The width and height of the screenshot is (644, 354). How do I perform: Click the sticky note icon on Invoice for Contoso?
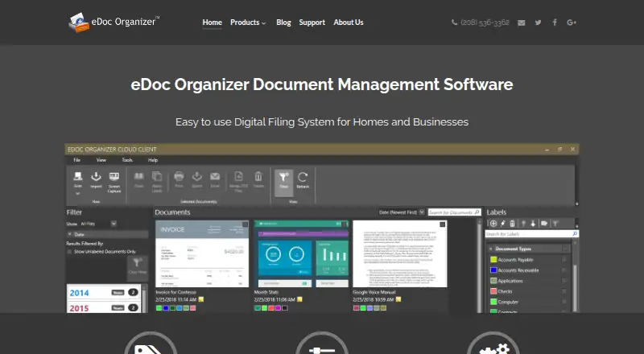(201, 299)
